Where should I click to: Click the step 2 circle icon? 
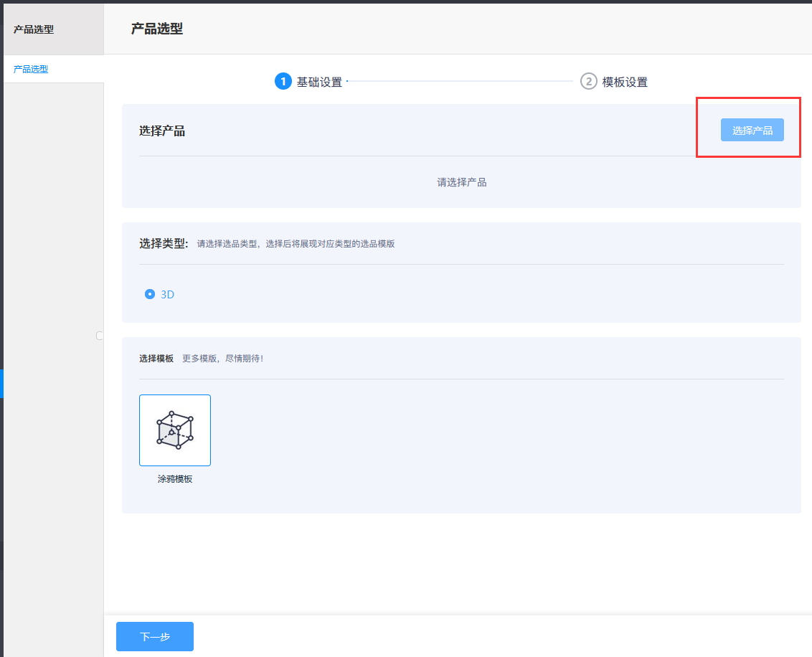click(588, 82)
